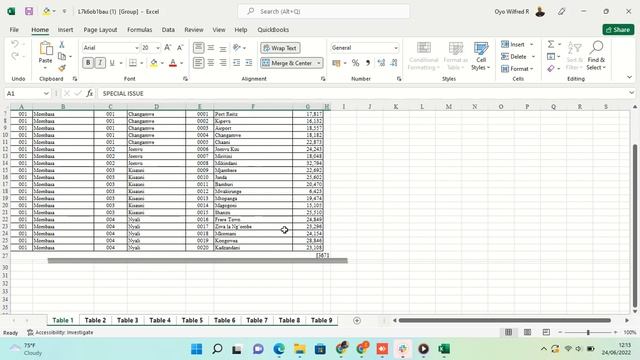640x360 pixels.
Task: Center text horizontally in cells
Action: [211, 63]
